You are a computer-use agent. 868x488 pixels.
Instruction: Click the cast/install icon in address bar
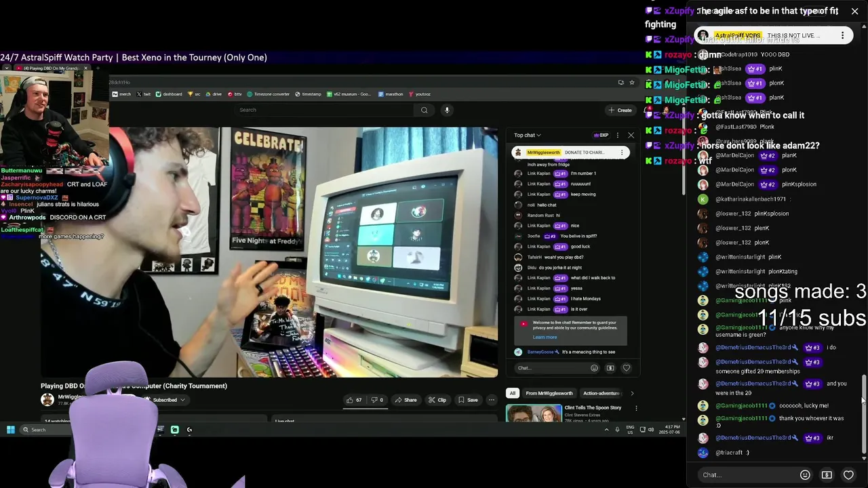(x=620, y=82)
